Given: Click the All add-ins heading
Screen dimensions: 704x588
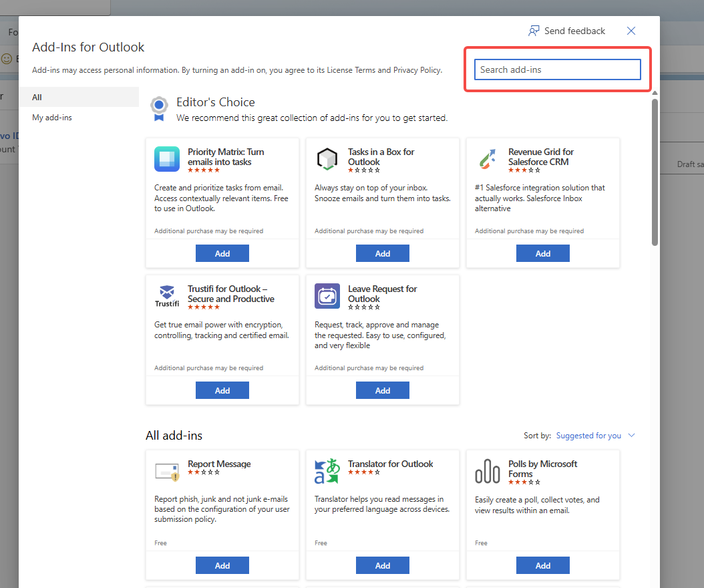Looking at the screenshot, I should 174,435.
